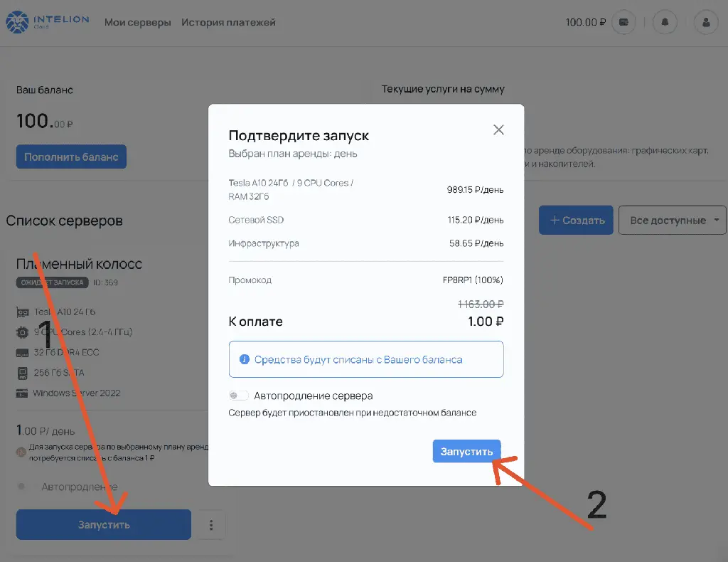Click the CPU chip icon in the server card
Screen dimensions: 728x562
pos(21,332)
